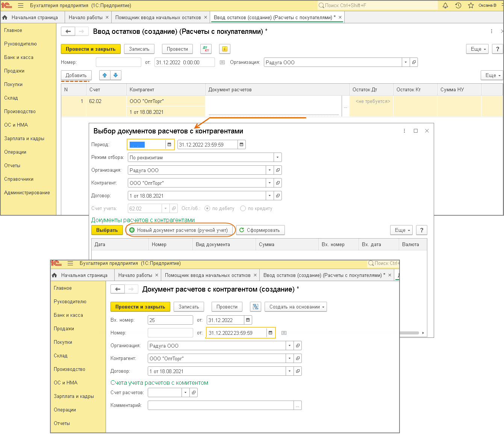Open Договор link icon in selection dialog
Image resolution: width=504 pixels, height=434 pixels.
(x=278, y=196)
